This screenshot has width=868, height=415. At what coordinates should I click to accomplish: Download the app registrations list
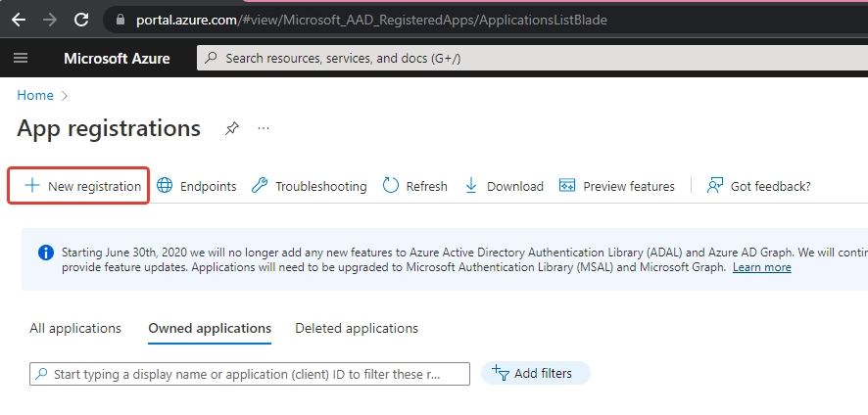[x=504, y=186]
